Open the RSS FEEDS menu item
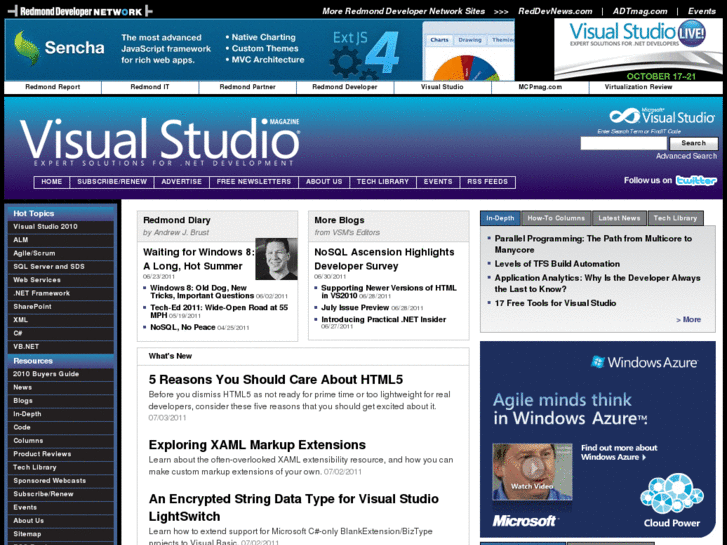This screenshot has width=727, height=545. tap(487, 182)
